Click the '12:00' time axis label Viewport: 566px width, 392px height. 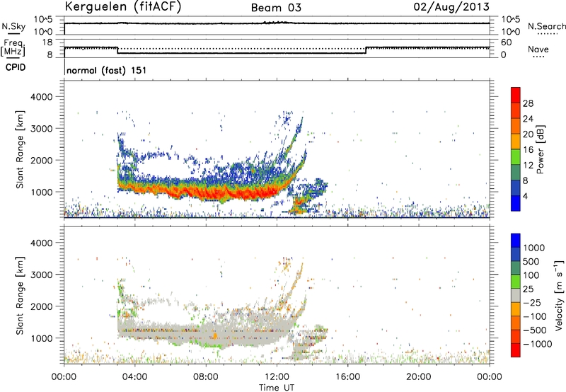pyautogui.click(x=277, y=377)
